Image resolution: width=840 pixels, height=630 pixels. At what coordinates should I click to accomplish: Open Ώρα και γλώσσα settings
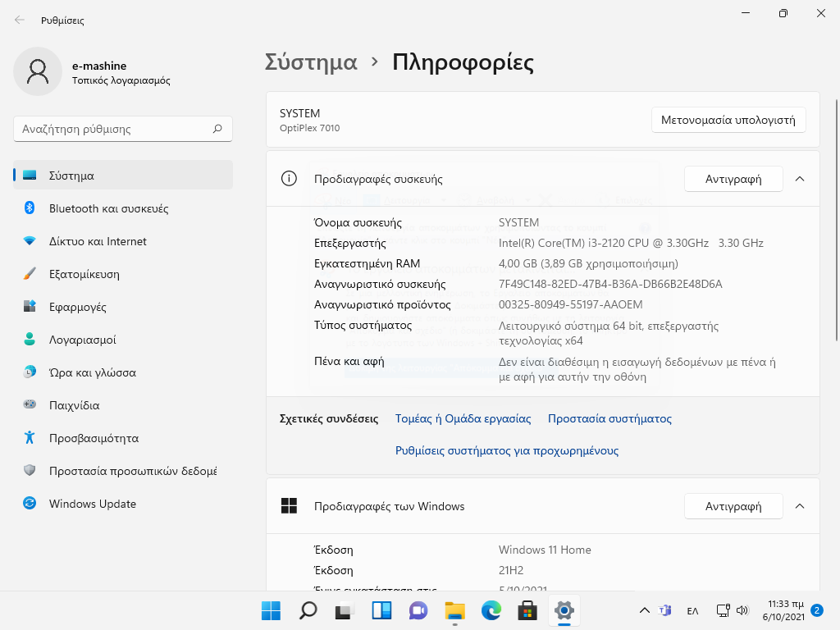123,372
